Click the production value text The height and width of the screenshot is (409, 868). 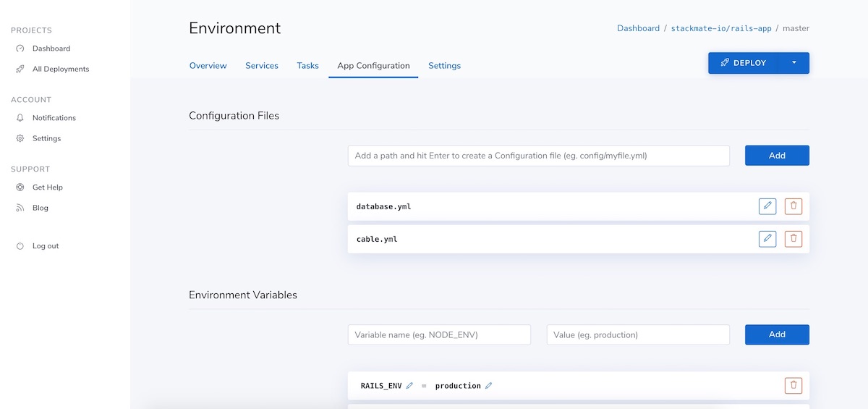tap(458, 386)
